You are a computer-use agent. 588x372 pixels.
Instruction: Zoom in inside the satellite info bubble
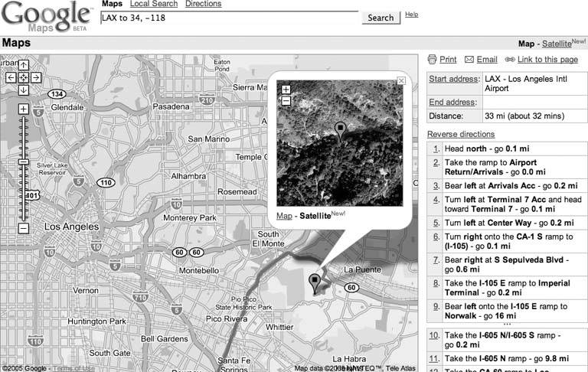(x=286, y=90)
